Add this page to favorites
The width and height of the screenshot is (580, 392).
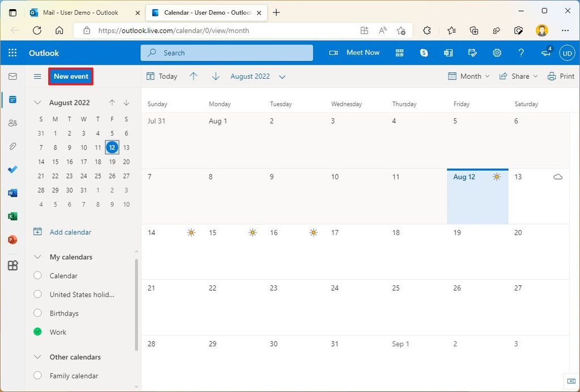point(401,31)
